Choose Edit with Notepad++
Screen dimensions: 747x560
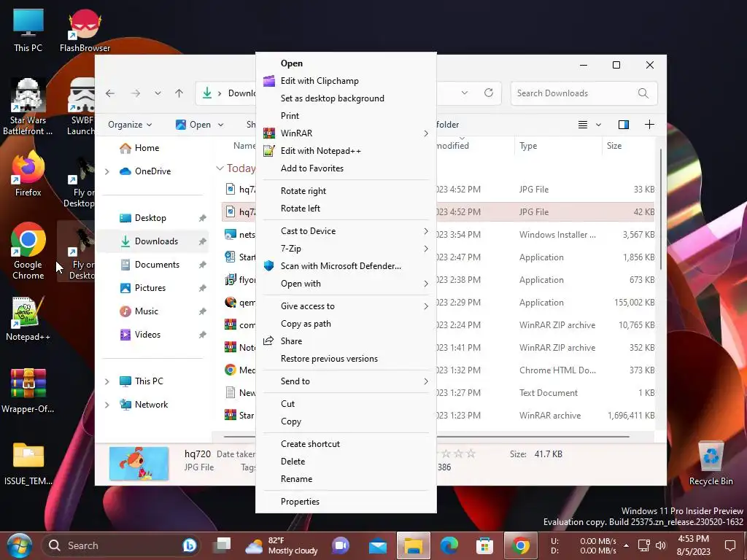pos(347,151)
